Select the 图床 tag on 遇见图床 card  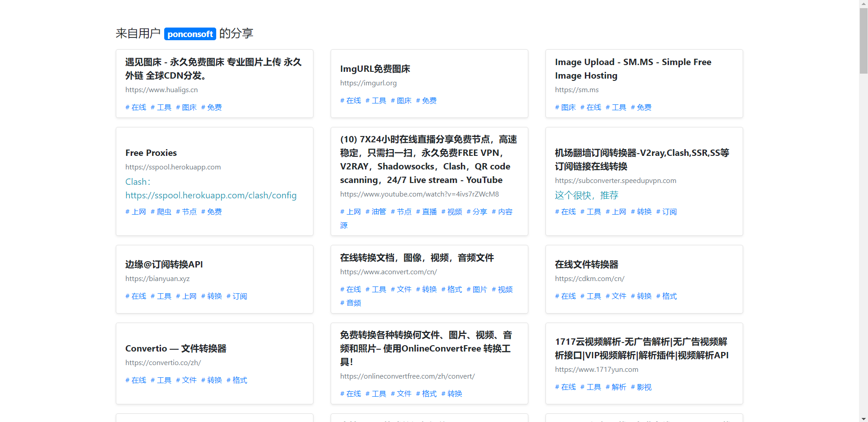[x=186, y=107]
